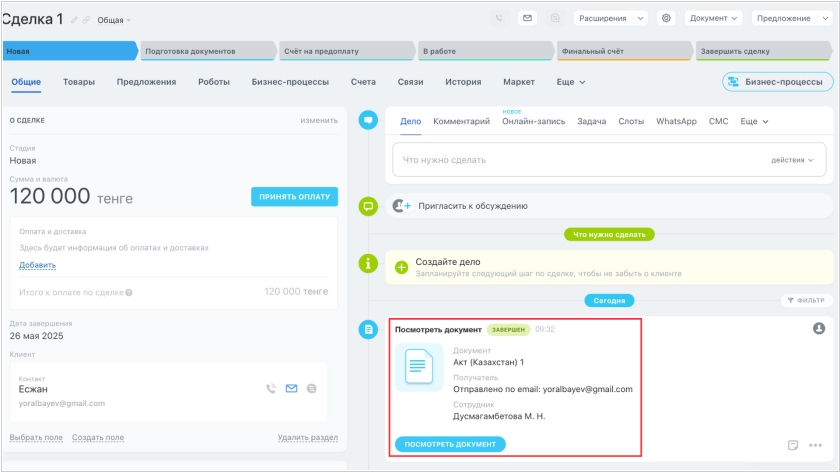
Task: Open the Счета tab
Action: click(363, 82)
